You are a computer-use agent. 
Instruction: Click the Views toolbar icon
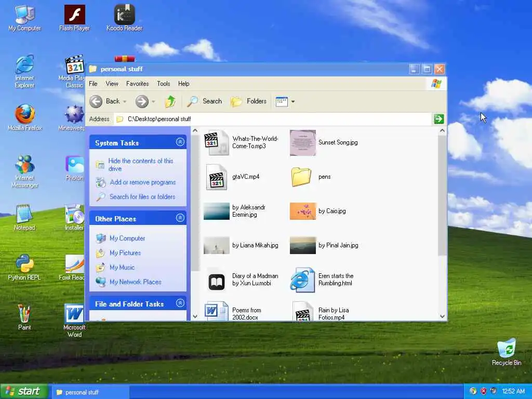(x=282, y=101)
